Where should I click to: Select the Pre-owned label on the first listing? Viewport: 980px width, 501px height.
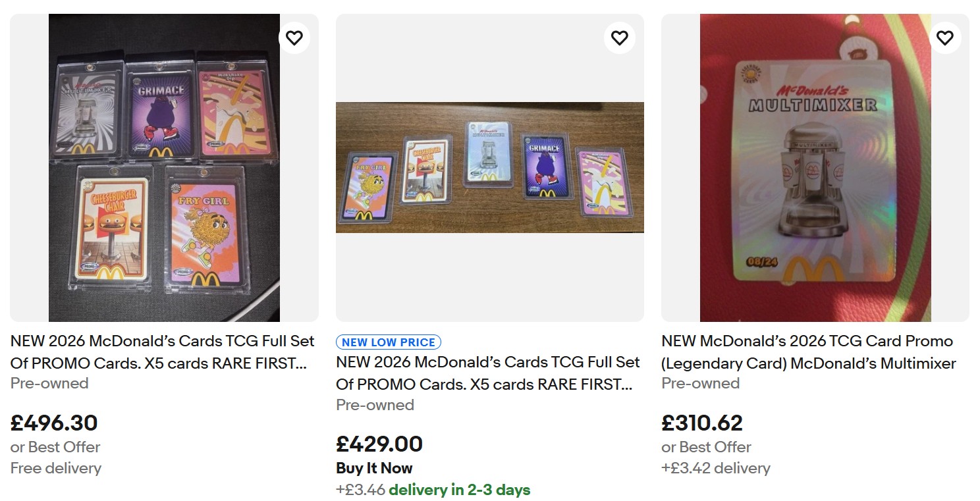49,383
